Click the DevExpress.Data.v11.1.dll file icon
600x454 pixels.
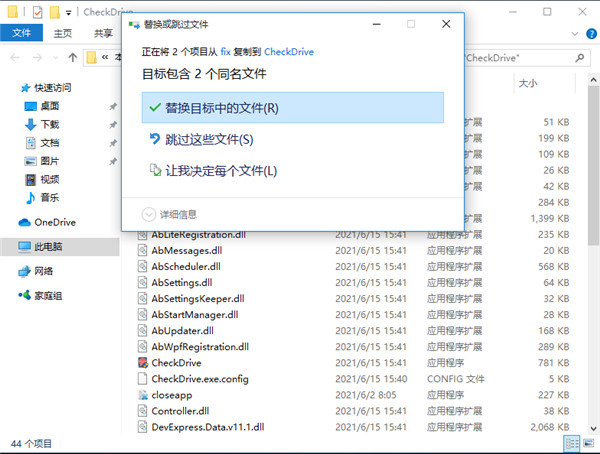pyautogui.click(x=142, y=427)
